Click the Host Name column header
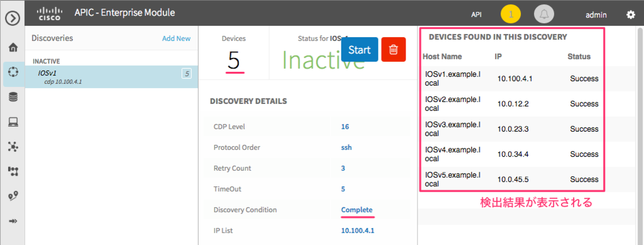Viewport: 644px width, 245px height. pos(442,57)
